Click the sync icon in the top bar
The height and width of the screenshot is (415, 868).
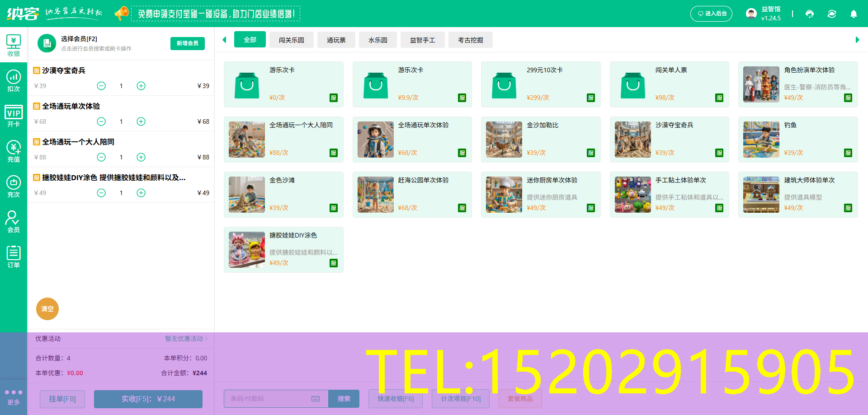tap(832, 14)
